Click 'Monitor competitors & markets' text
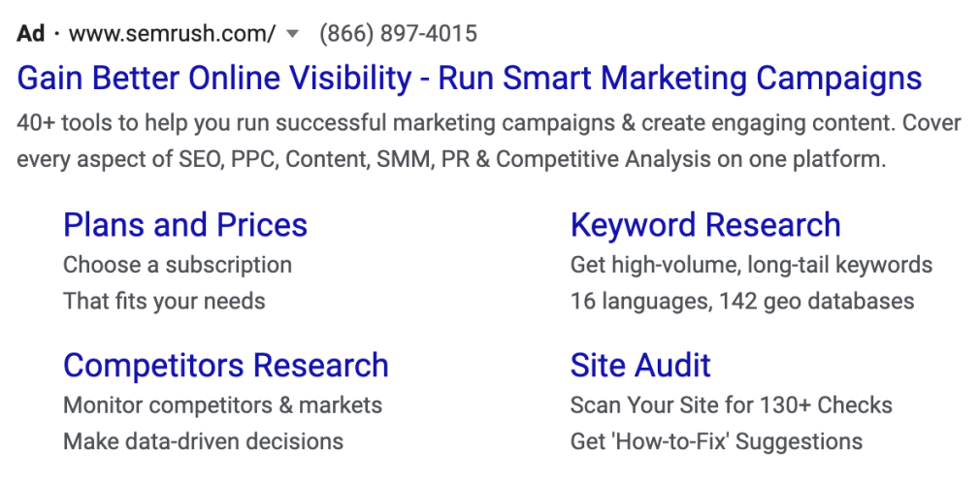Image resolution: width=980 pixels, height=484 pixels. tap(222, 405)
